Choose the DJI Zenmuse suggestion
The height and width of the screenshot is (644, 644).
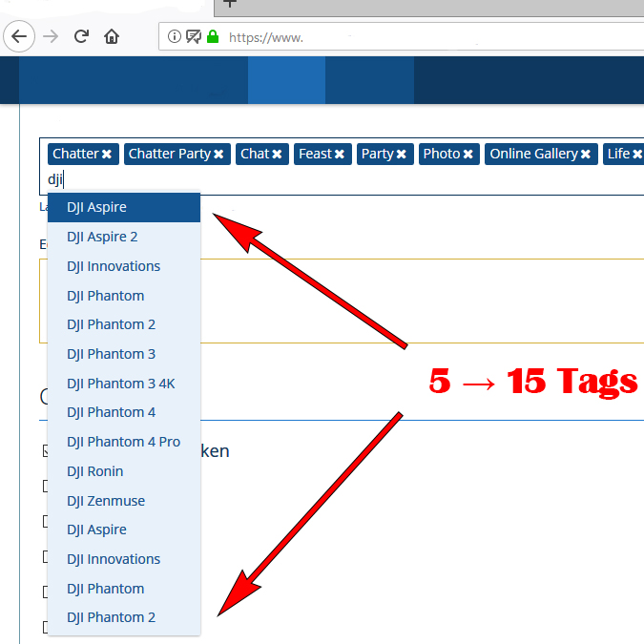coord(124,501)
